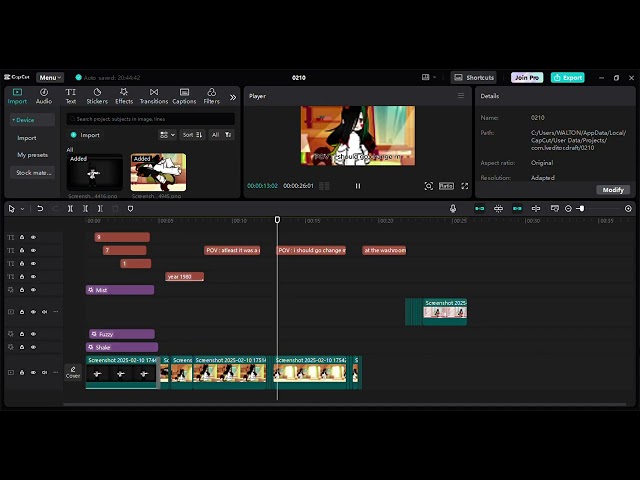
Task: Switch to the Audio tab
Action: (44, 96)
